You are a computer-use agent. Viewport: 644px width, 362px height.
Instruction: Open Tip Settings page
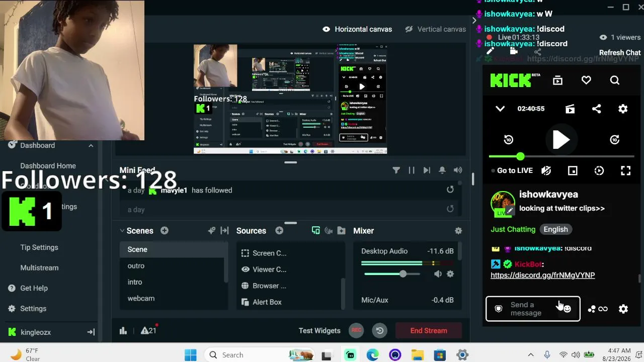tap(39, 247)
